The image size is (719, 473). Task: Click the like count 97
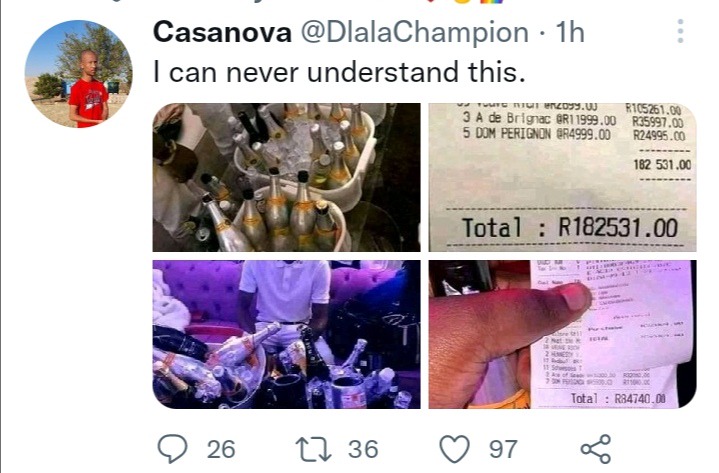503,449
